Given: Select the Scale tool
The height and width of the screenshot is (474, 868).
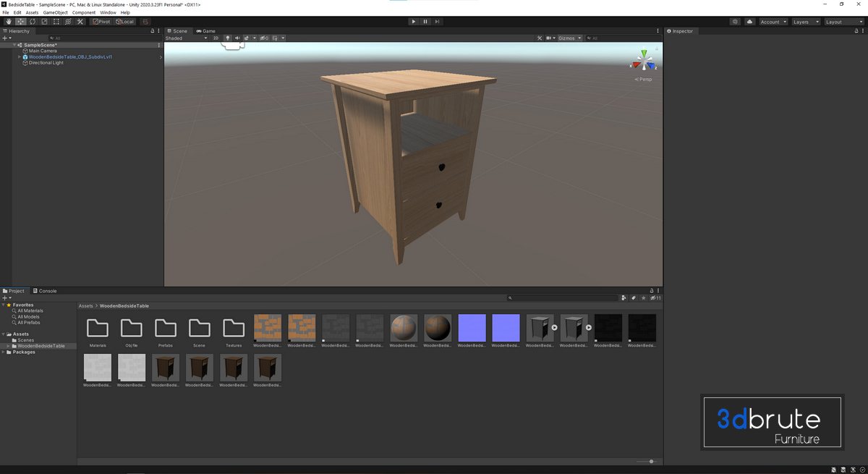Looking at the screenshot, I should click(44, 22).
